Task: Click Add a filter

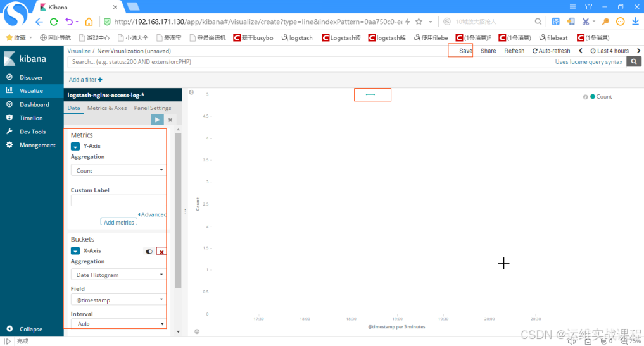Action: coord(85,80)
